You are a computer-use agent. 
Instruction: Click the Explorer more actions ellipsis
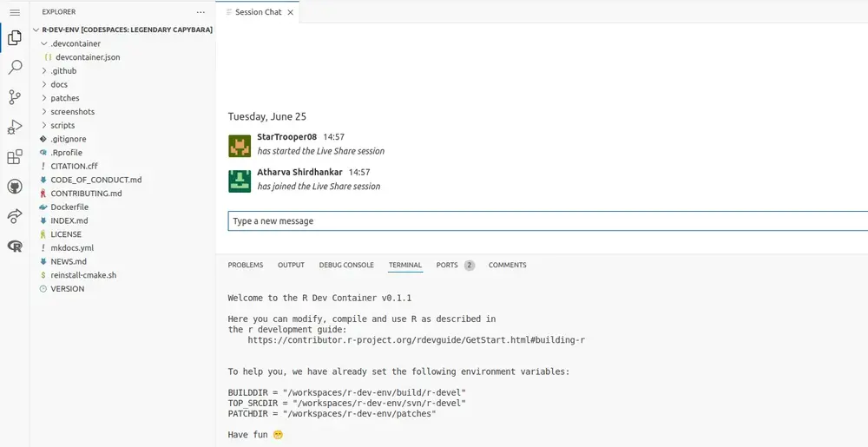coord(201,12)
